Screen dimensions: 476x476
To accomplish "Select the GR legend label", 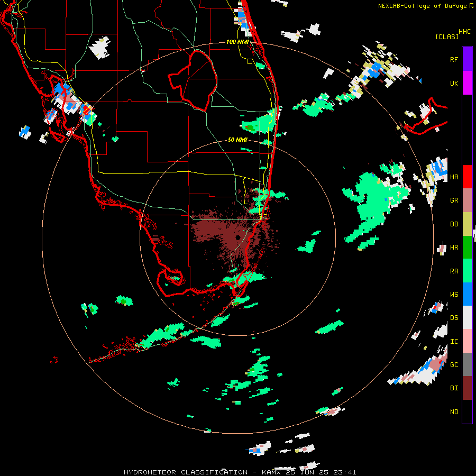I will (454, 200).
